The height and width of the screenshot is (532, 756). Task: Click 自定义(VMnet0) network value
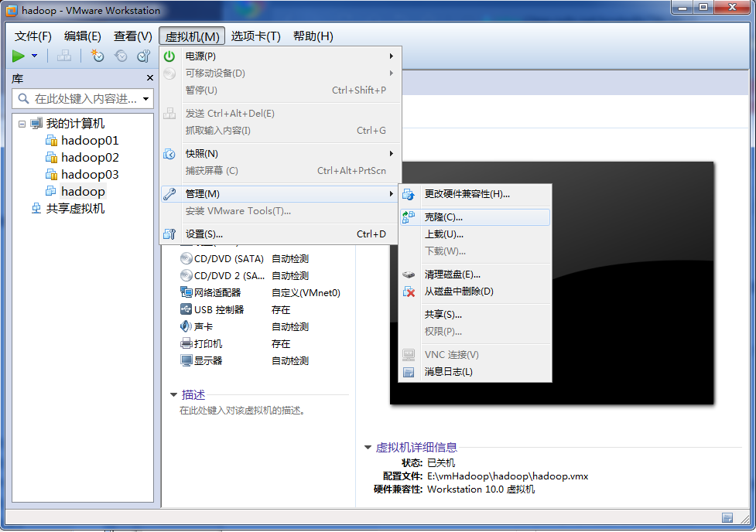[x=306, y=293]
